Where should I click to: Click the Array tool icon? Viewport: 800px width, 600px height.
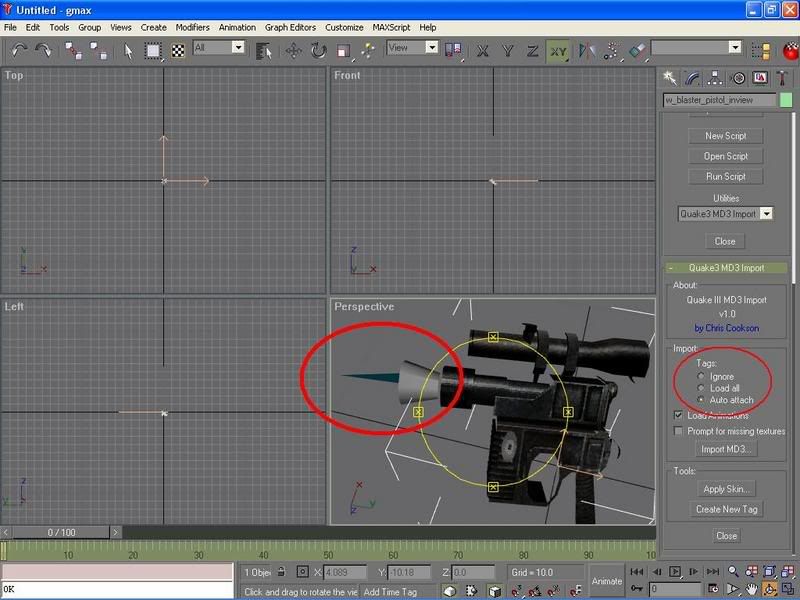pyautogui.click(x=612, y=51)
